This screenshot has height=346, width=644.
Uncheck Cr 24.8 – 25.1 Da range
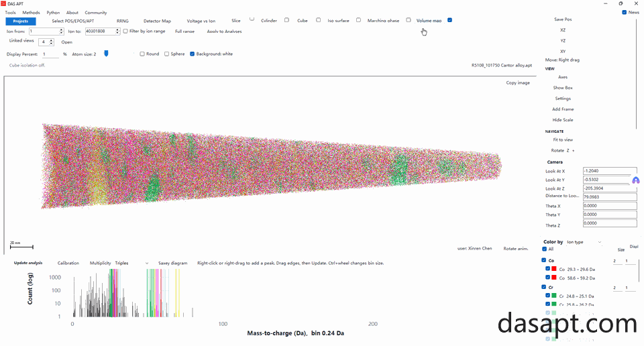tap(547, 296)
